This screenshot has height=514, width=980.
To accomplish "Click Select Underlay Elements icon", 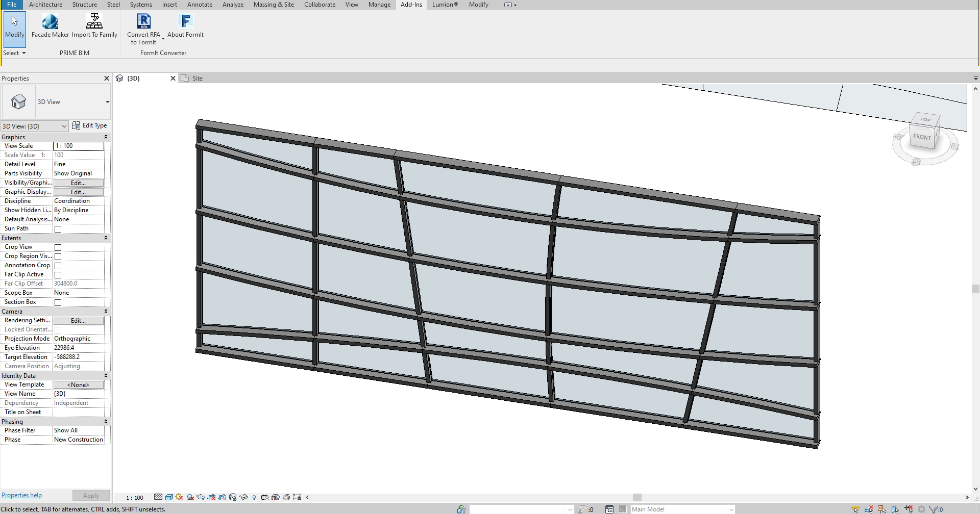I will point(869,509).
